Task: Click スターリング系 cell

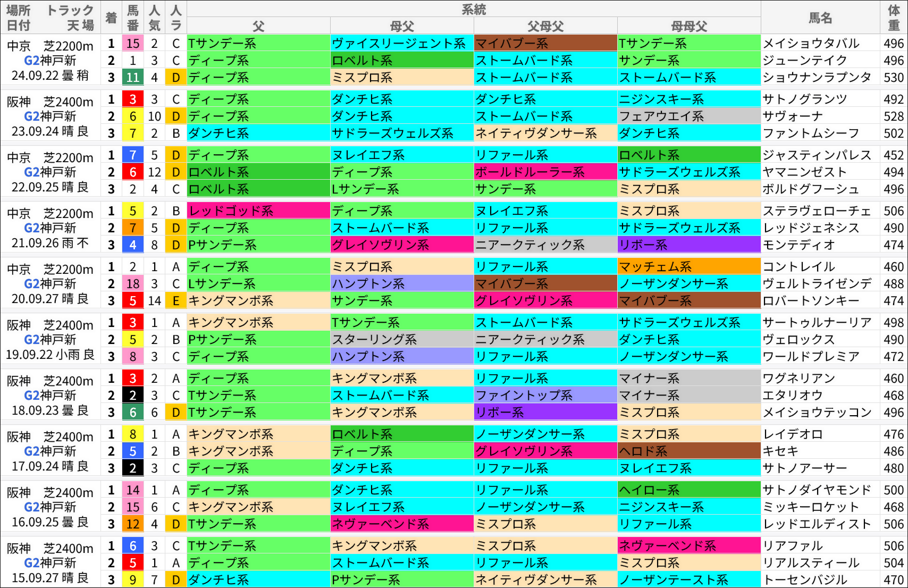Action: [402, 340]
